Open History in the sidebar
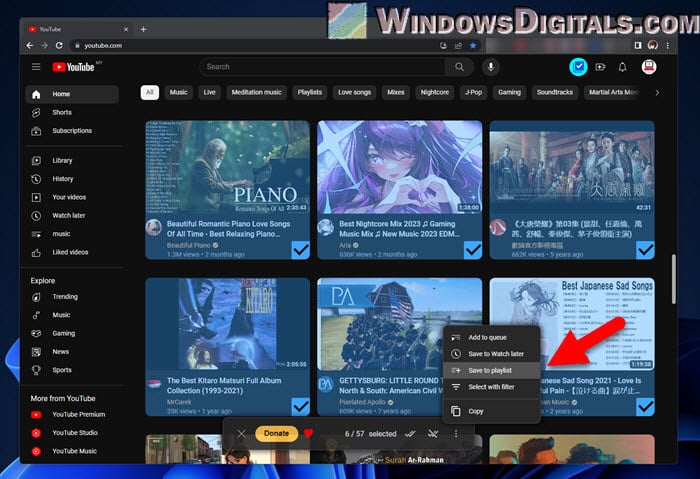Viewport: 700px width, 479px height. (72, 179)
